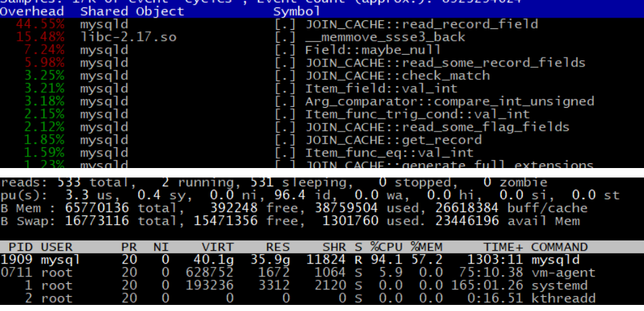Click the USER column header in top

click(x=56, y=247)
